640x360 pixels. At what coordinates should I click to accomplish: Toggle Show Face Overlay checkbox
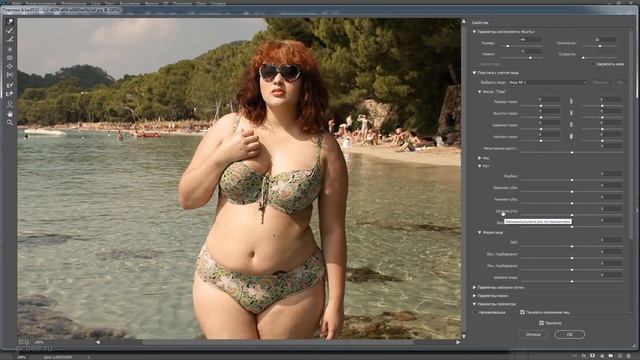tap(522, 312)
